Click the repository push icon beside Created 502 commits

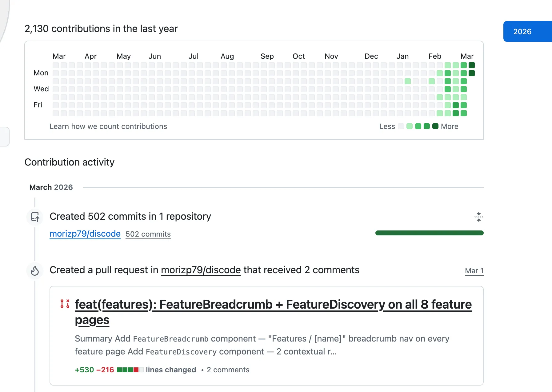pyautogui.click(x=35, y=217)
